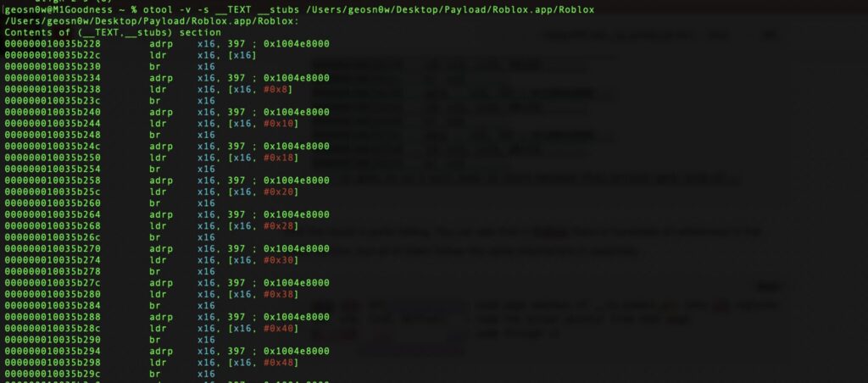Select address 000000010035b228
The image size is (868, 383).
coord(53,44)
